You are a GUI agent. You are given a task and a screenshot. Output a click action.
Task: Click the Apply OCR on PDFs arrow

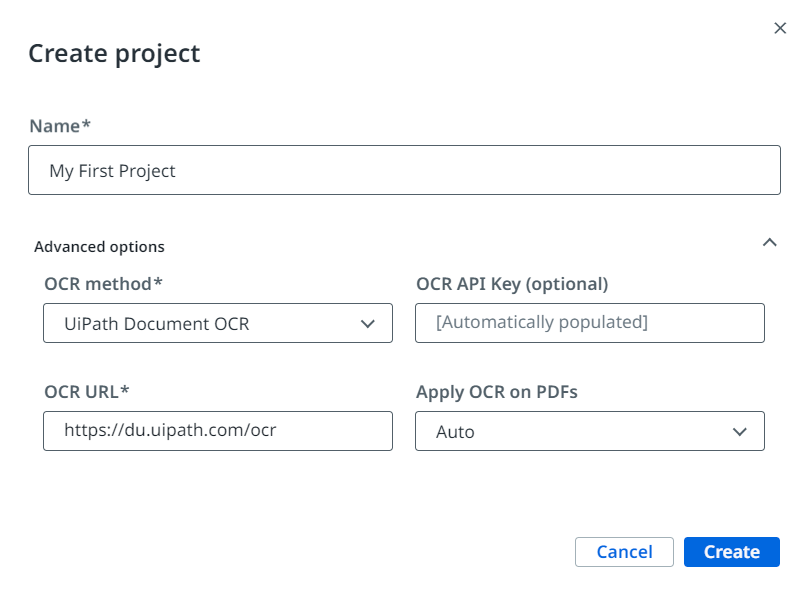(x=740, y=432)
